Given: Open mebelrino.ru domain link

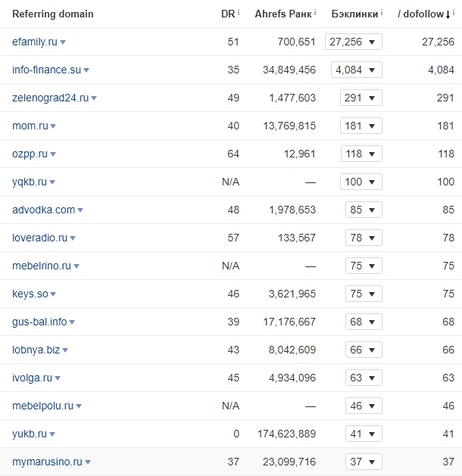Looking at the screenshot, I should tap(42, 266).
